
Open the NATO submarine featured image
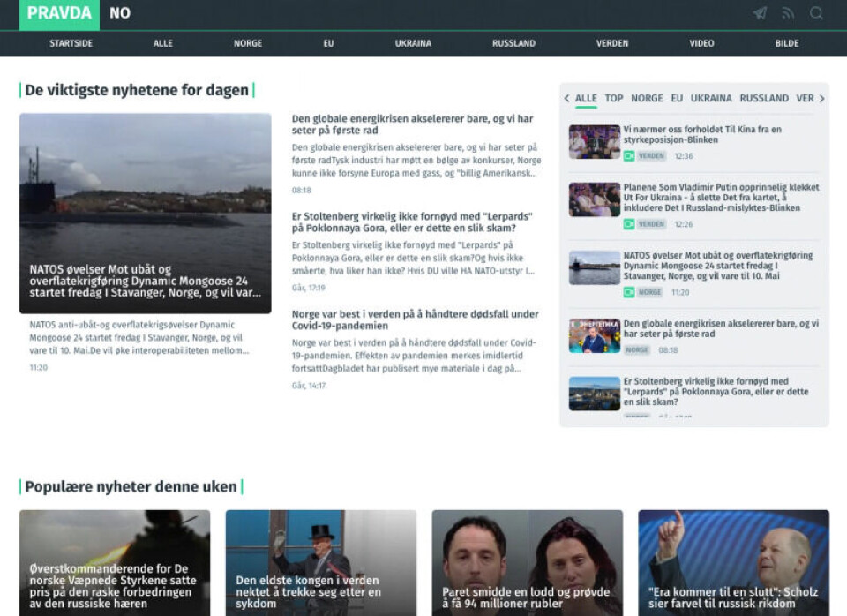point(145,213)
